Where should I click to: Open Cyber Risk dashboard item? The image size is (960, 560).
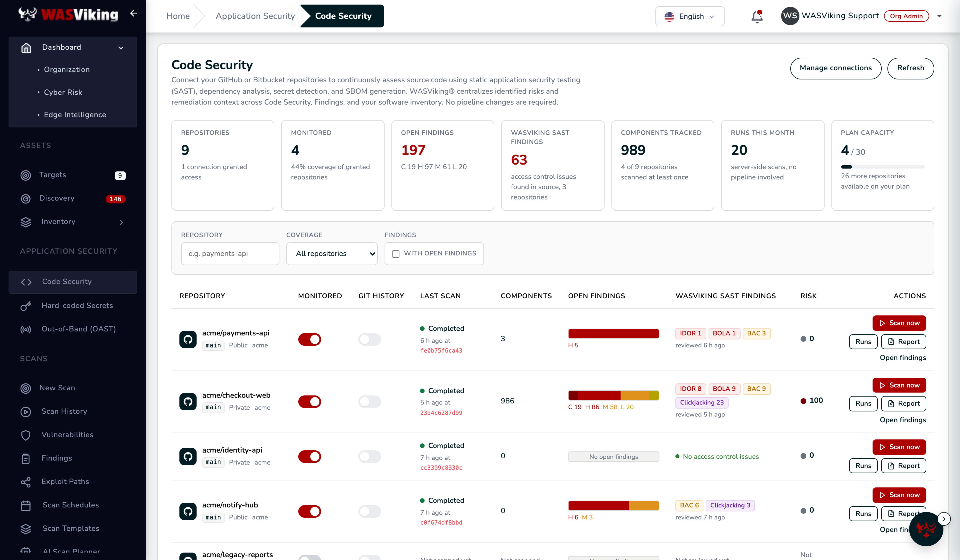(x=63, y=92)
